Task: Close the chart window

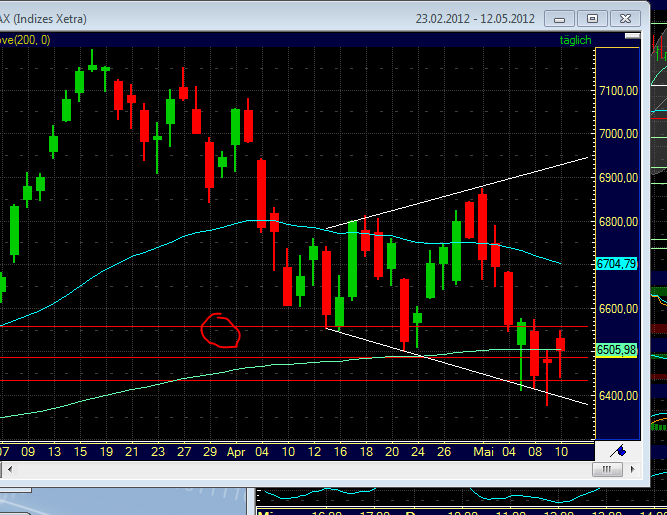Action: coord(625,19)
